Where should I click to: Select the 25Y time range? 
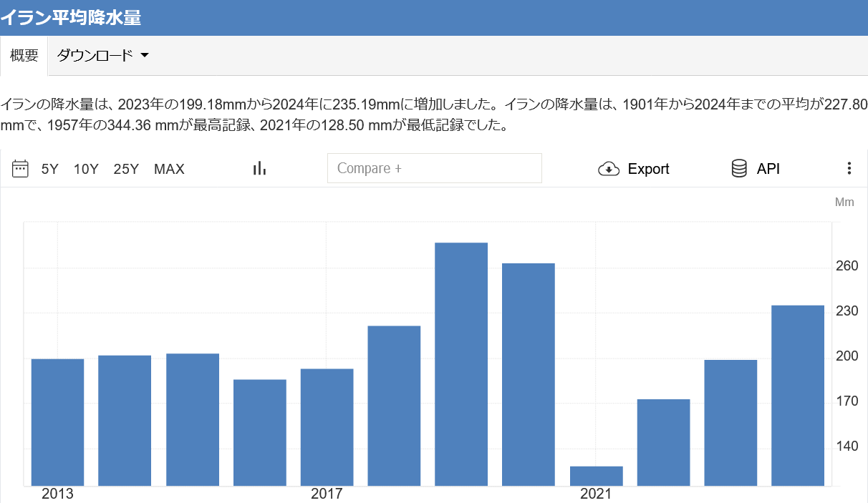pos(126,170)
